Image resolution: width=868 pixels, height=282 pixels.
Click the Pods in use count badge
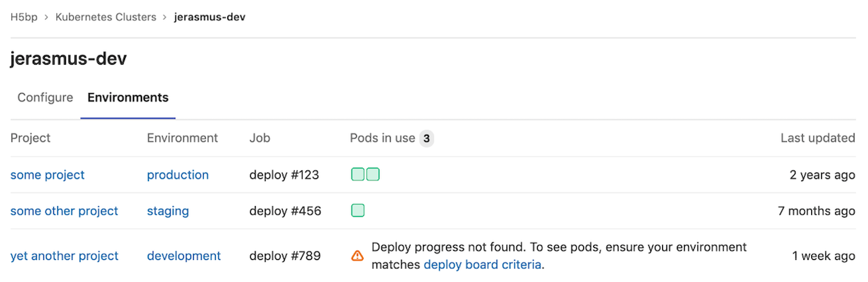(x=426, y=139)
